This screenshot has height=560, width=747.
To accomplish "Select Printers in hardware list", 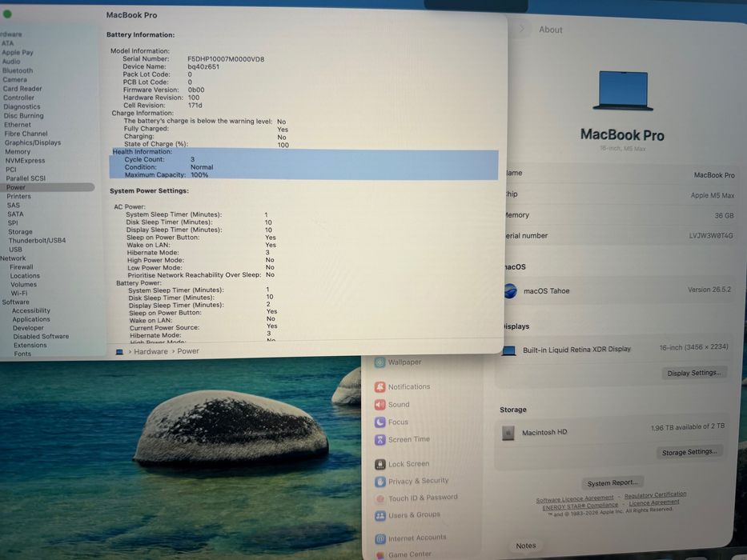I will 18,196.
